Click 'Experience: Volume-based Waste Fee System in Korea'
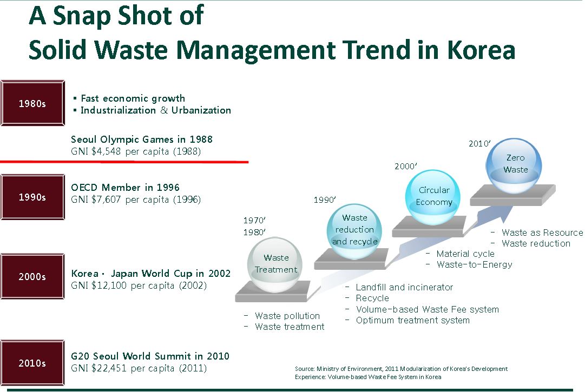 pyautogui.click(x=368, y=377)
